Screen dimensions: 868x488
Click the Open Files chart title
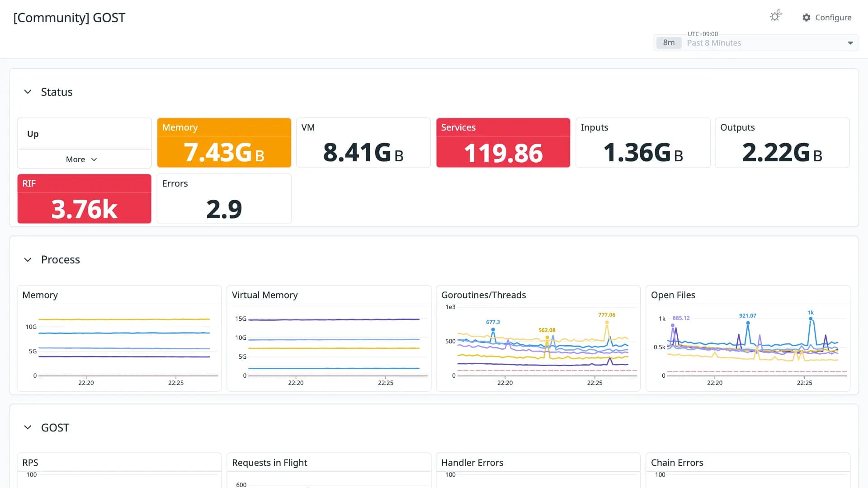(x=673, y=295)
